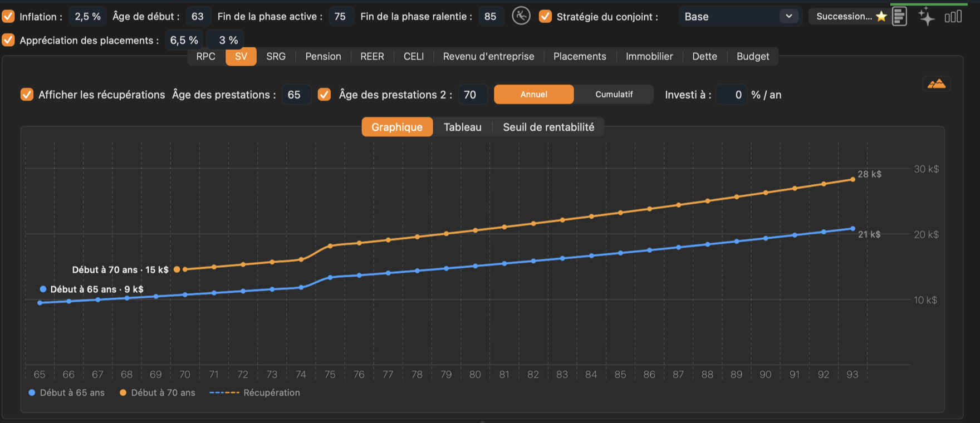This screenshot has width=980, height=423.
Task: Open the Base strategy dropdown
Action: point(739,16)
